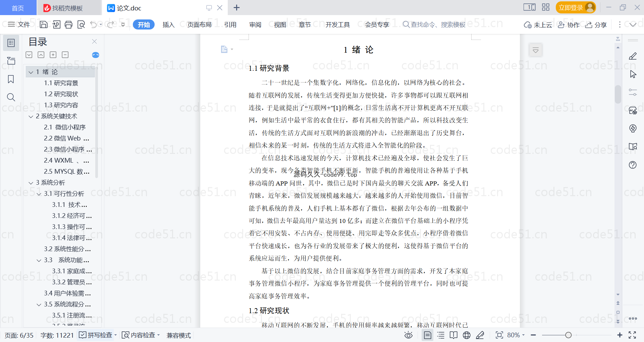Switch to the 插入 ribbon tab
This screenshot has height=342, width=644.
(x=168, y=24)
